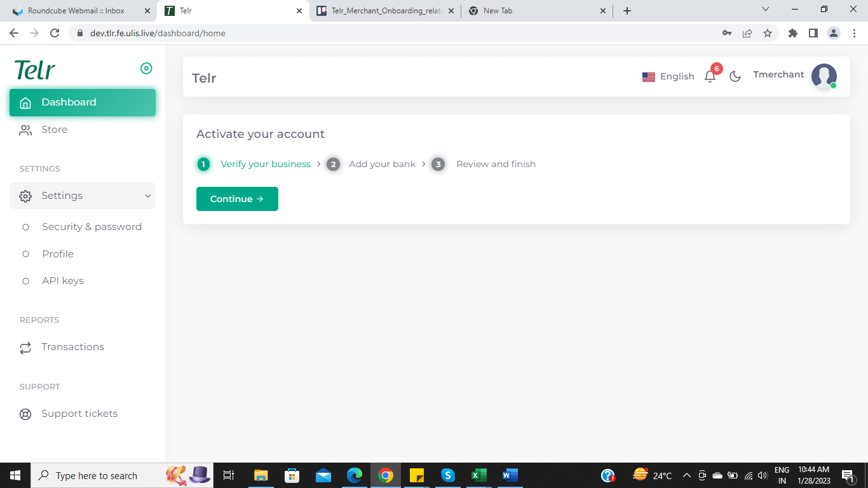Open the Chrome three-dot menu

coord(854,33)
